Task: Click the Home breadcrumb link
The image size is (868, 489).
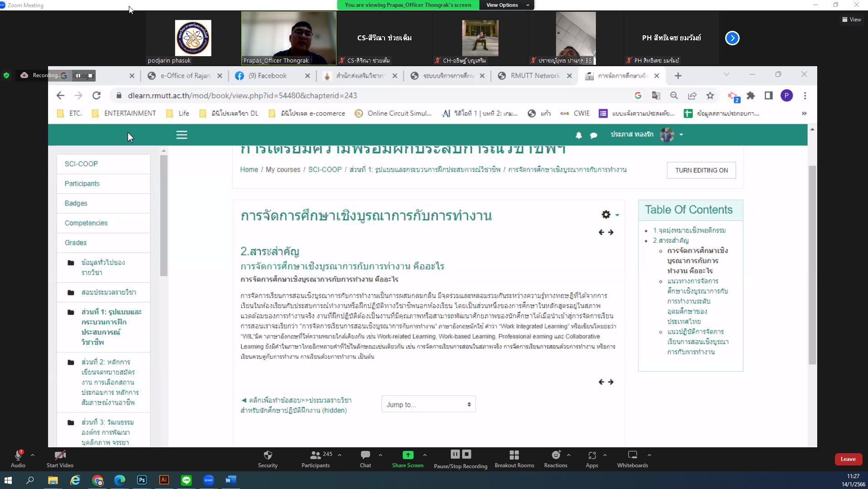Action: pos(249,169)
